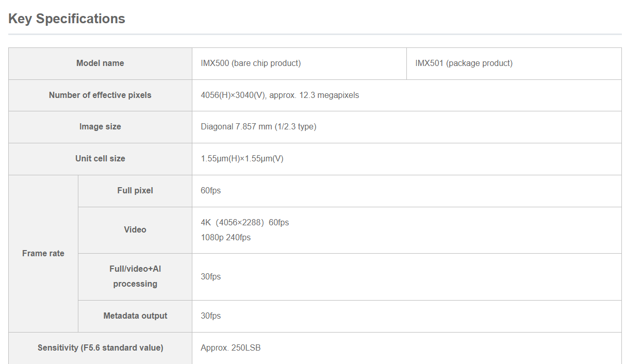Select the Image size row header
The height and width of the screenshot is (364, 625).
(x=100, y=127)
